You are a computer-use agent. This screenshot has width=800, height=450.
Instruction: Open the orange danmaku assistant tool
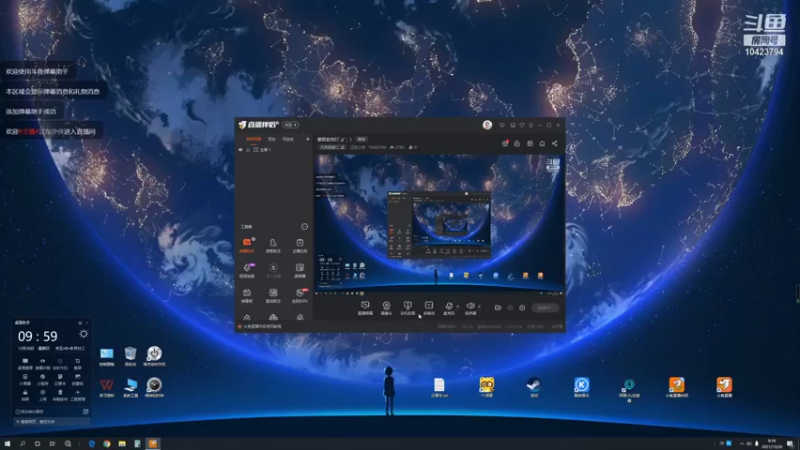247,244
